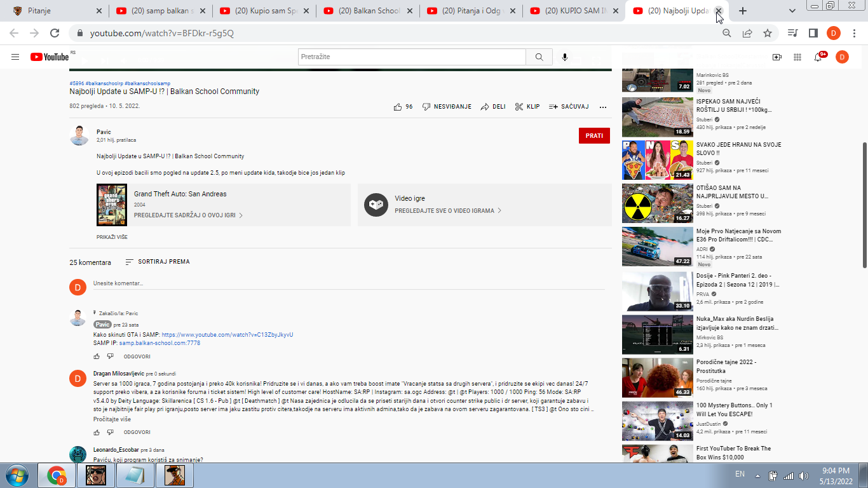Switch to Pitanja i Odg tab

[x=471, y=11]
